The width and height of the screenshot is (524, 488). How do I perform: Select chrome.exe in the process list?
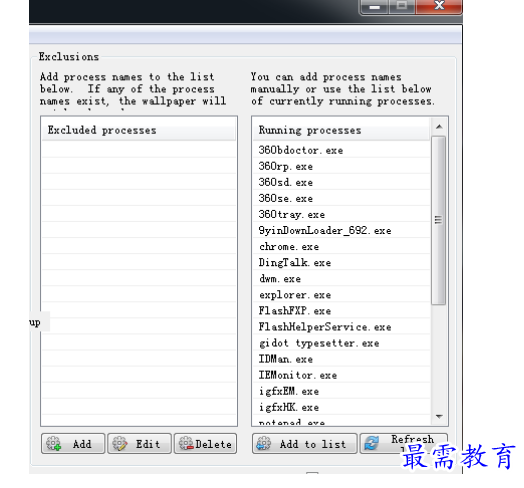click(x=342, y=247)
